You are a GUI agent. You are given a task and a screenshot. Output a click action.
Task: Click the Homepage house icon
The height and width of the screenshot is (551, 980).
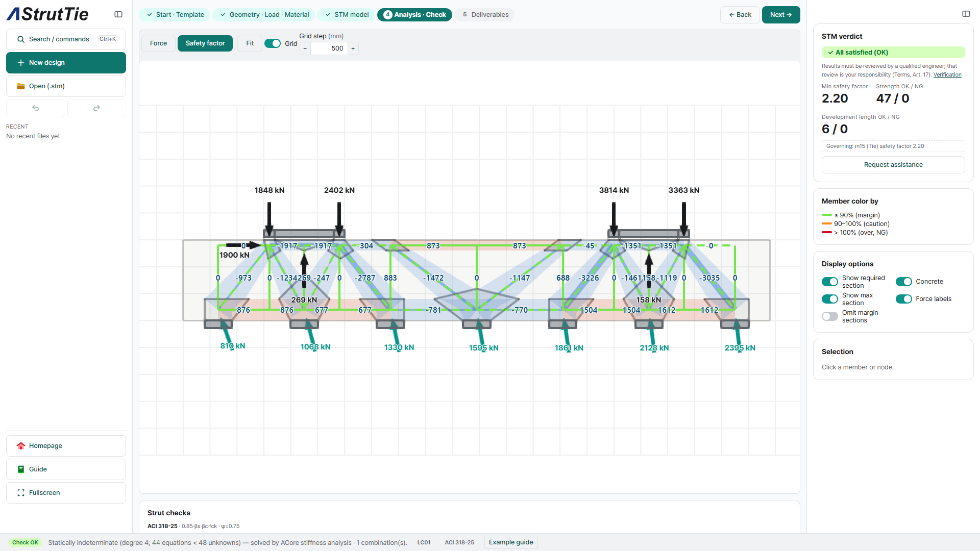tap(21, 446)
